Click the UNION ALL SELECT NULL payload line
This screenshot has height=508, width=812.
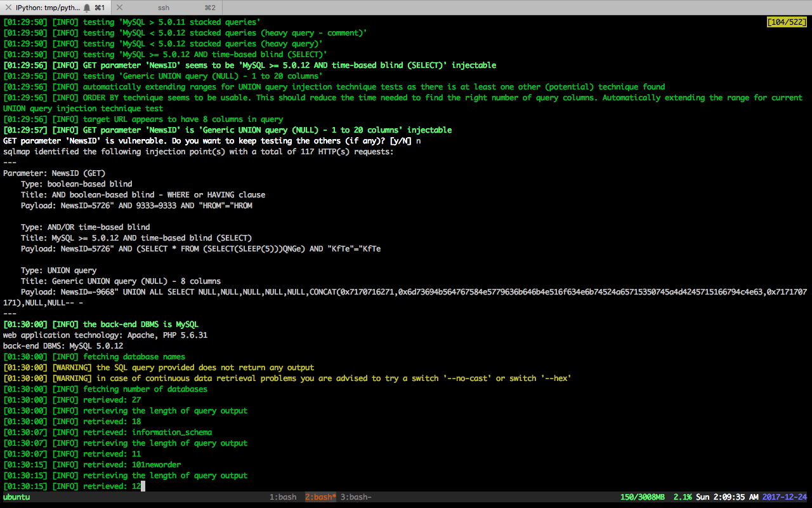[x=405, y=297]
